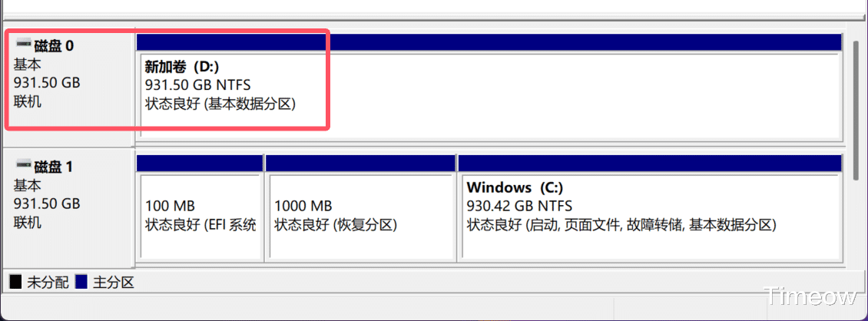The height and width of the screenshot is (321, 868).
Task: Select the 100 MB EFI system partition
Action: tap(200, 215)
